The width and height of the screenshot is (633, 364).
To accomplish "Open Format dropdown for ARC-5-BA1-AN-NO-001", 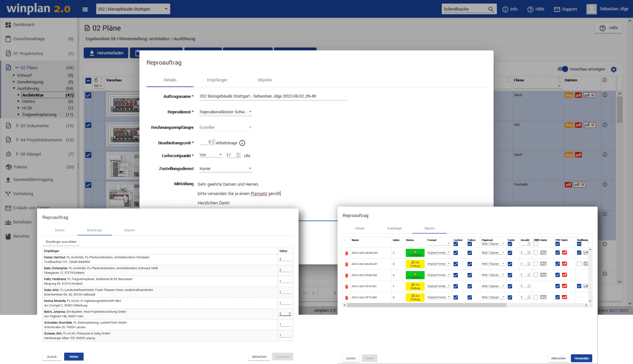I will point(439,253).
